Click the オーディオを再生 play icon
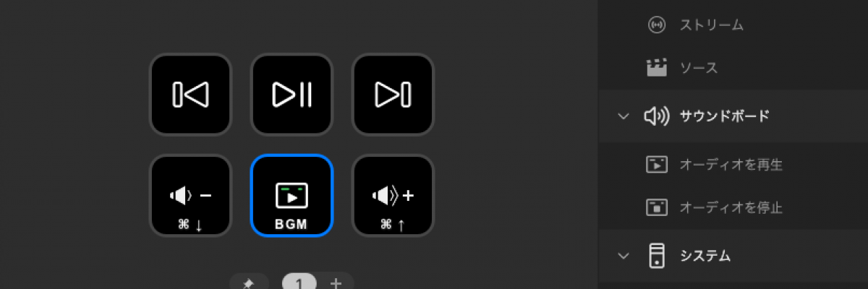Viewport: 868px width, 289px height. 656,164
